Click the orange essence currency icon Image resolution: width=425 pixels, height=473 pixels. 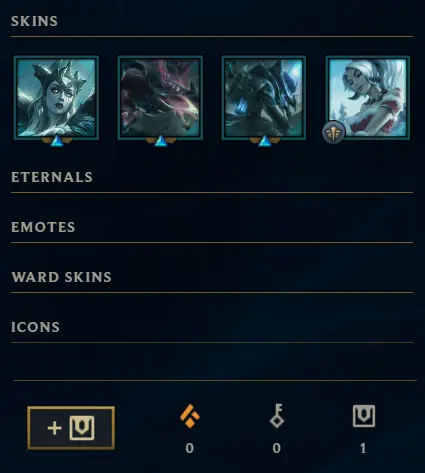tap(190, 416)
